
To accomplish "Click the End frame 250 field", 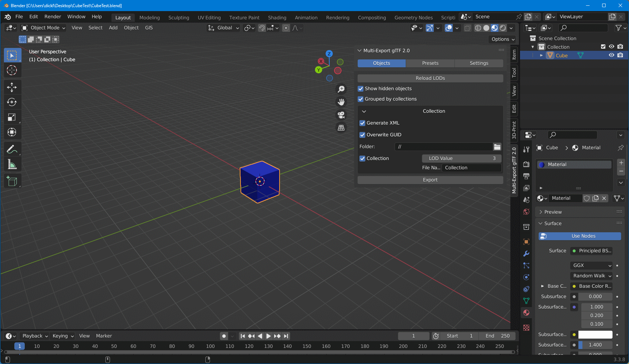I will pyautogui.click(x=497, y=336).
